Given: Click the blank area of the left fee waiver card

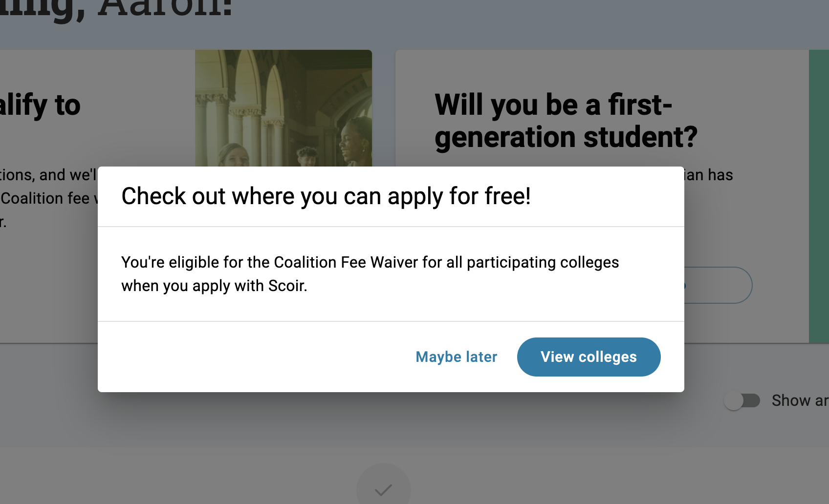Looking at the screenshot, I should (x=49, y=283).
